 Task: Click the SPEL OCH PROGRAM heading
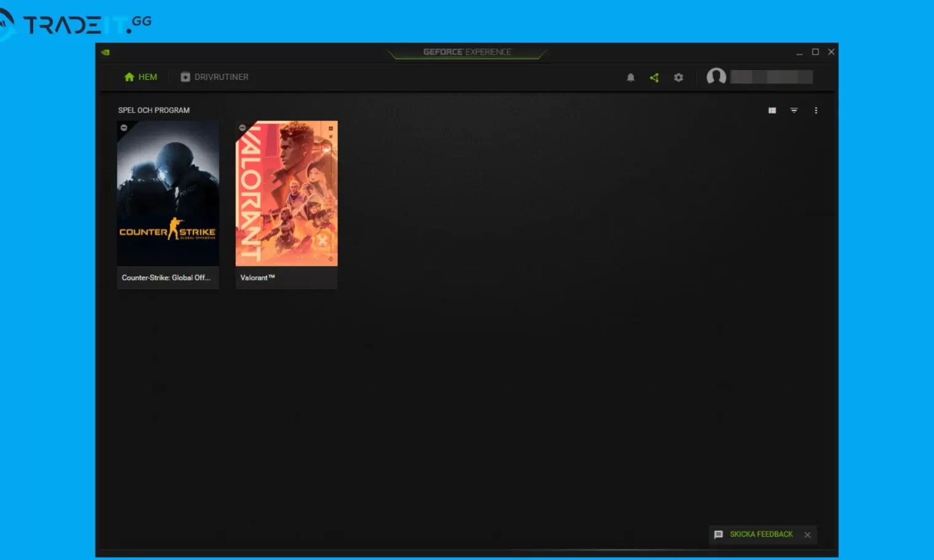click(x=154, y=111)
